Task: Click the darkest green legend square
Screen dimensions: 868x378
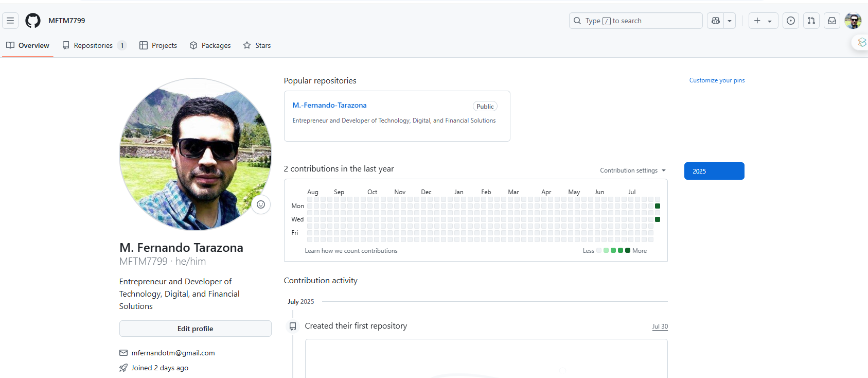Action: pyautogui.click(x=628, y=250)
